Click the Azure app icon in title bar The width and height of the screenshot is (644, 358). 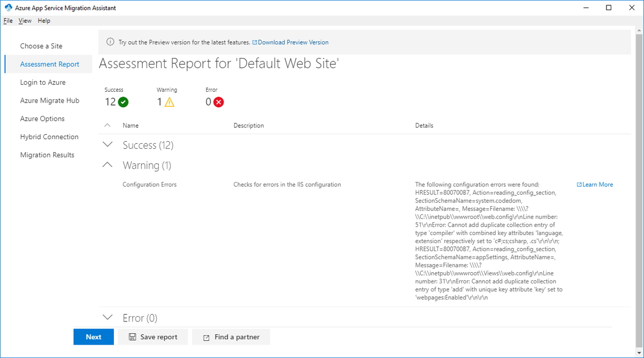(x=9, y=8)
